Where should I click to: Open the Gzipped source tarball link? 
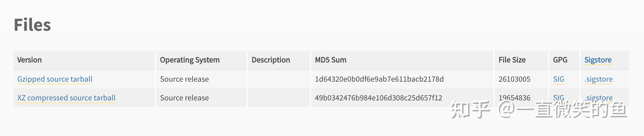coord(55,79)
